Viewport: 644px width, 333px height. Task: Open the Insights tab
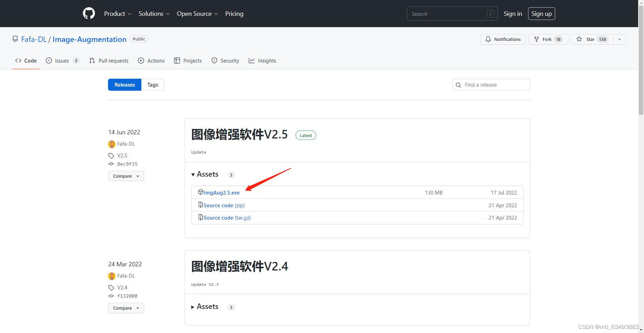(262, 60)
